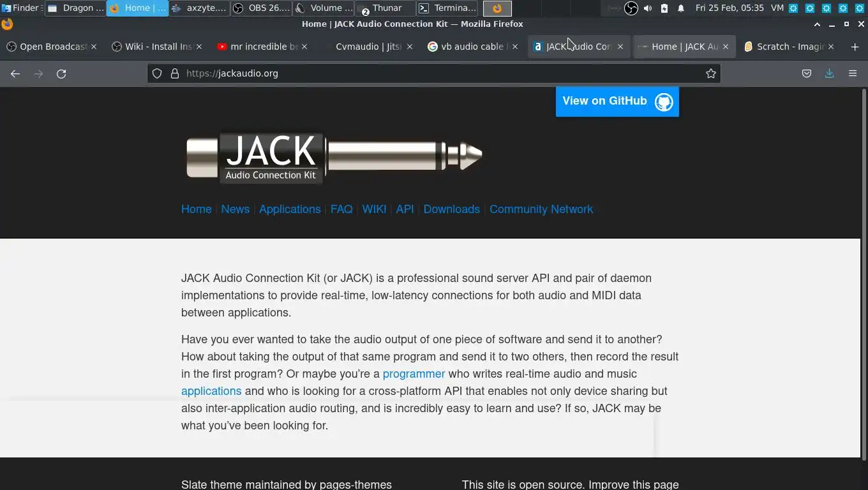
Task: Open the Downloads navigation link
Action: [x=452, y=209]
